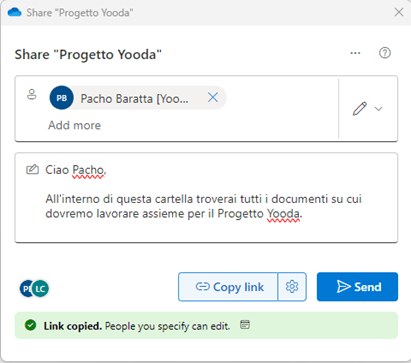Open the more options ellipsis menu
Screen dimensions: 411x363
[x=355, y=53]
